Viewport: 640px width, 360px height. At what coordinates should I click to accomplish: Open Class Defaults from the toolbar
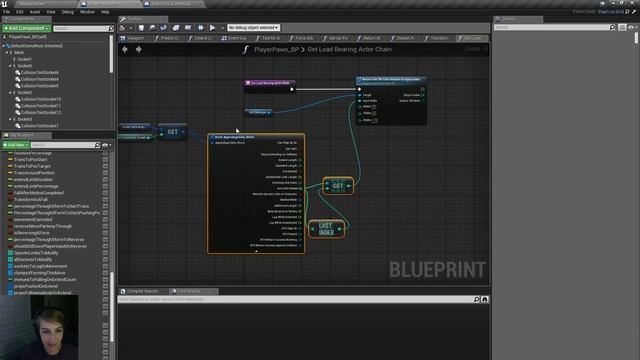(188, 28)
